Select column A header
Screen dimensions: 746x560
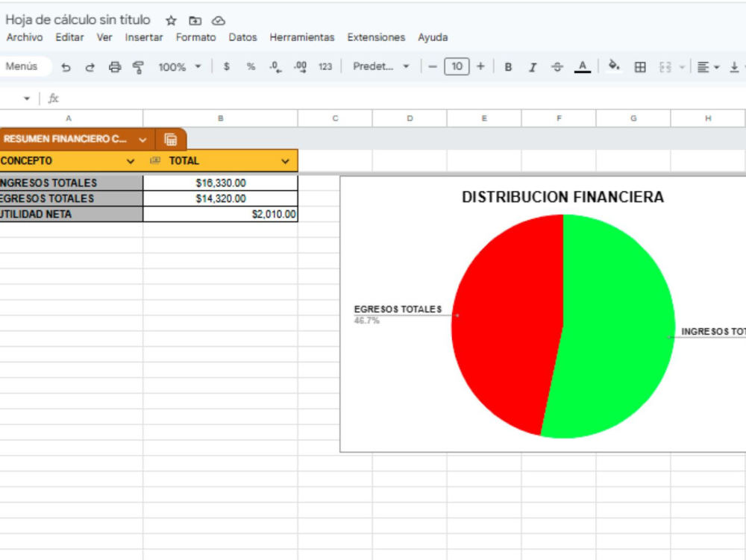coord(72,119)
